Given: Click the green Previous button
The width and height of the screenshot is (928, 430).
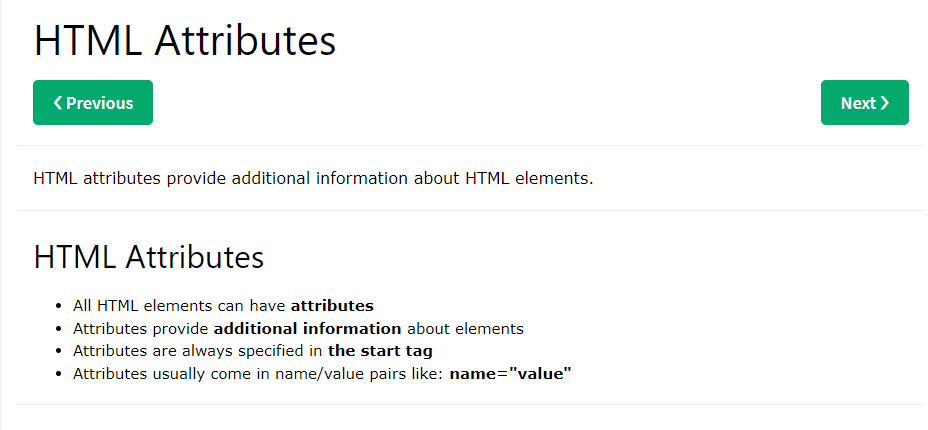Looking at the screenshot, I should click(x=93, y=103).
